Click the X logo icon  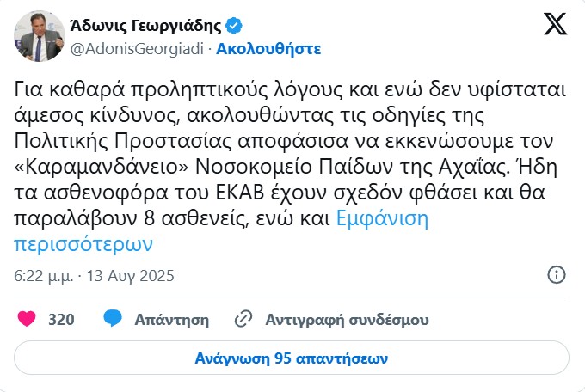point(555,25)
